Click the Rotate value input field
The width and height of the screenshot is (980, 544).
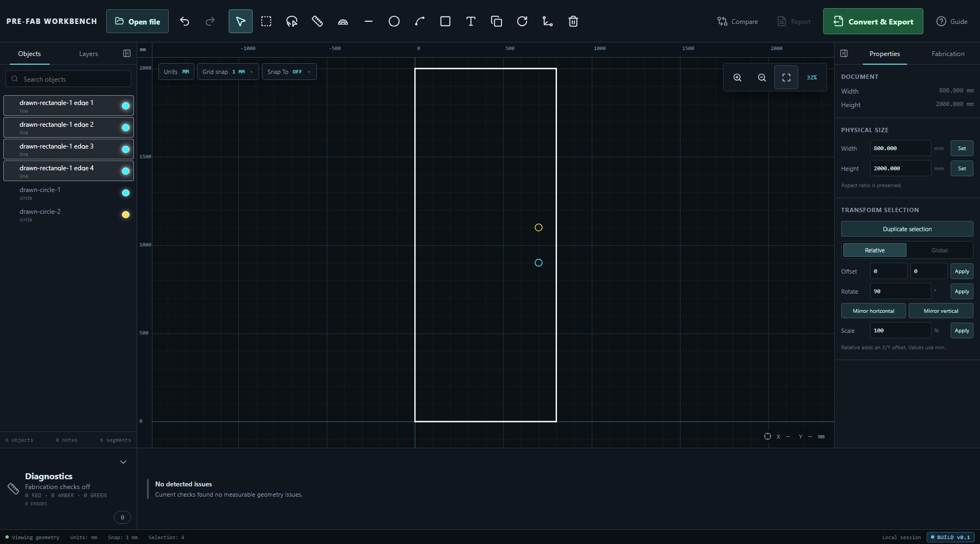pyautogui.click(x=901, y=292)
